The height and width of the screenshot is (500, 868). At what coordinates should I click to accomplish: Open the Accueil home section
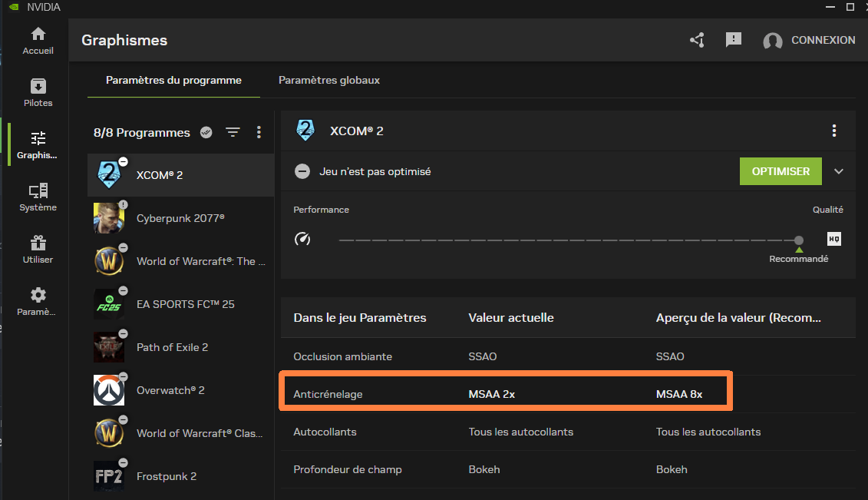[x=38, y=41]
